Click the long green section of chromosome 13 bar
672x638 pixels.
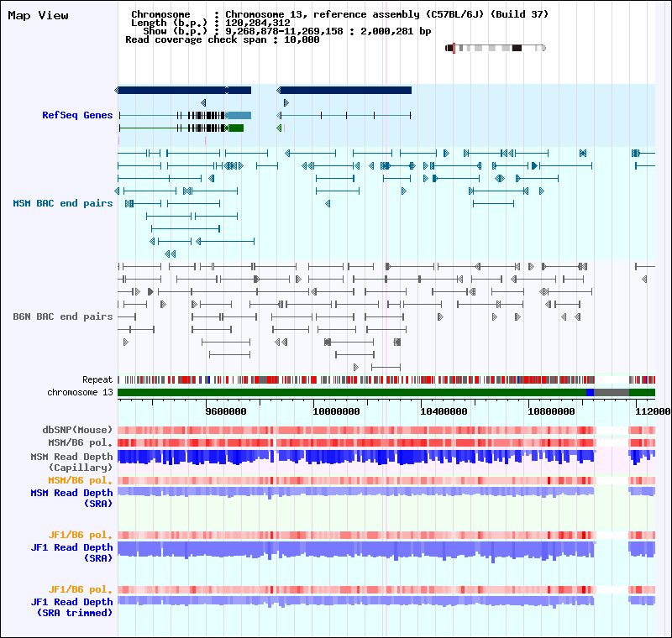(x=352, y=392)
